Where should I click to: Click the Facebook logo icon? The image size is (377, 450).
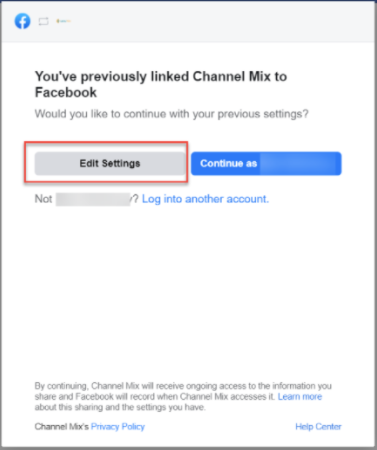[x=22, y=21]
